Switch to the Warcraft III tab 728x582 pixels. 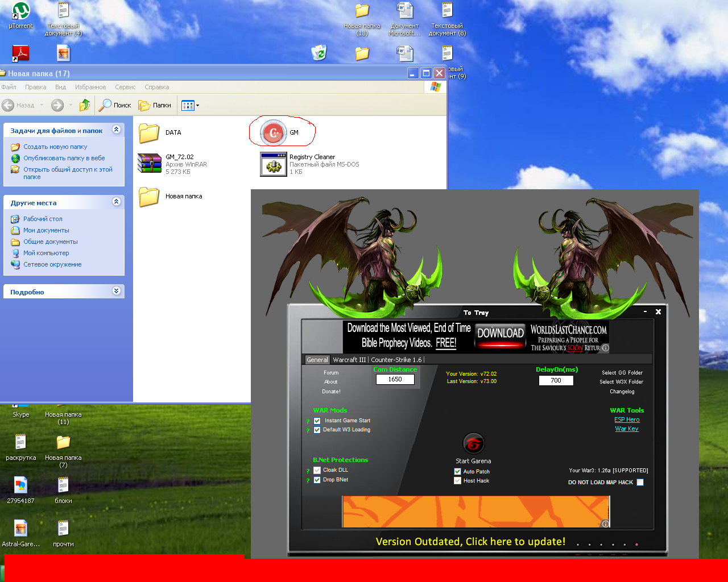(349, 360)
